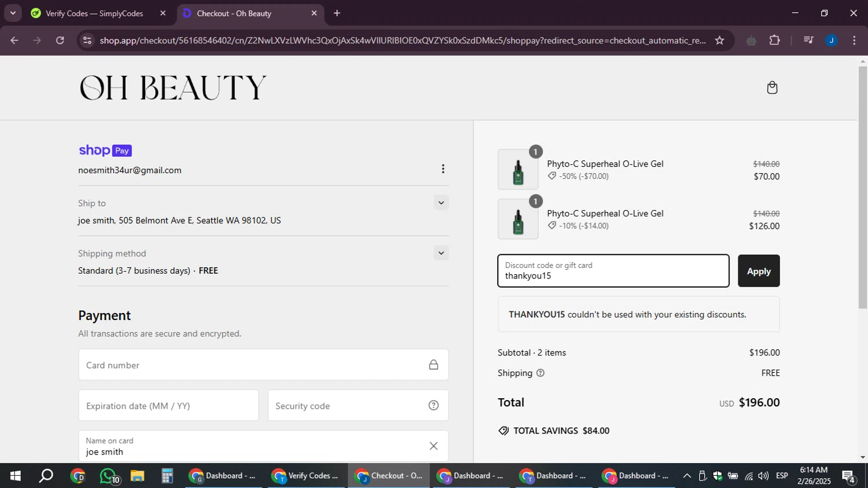
Task: Open the Chrome profile J avatar
Action: 832,41
